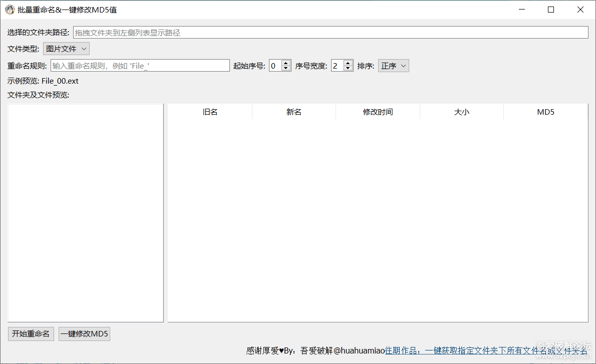Viewport: 596px width, 364px height.
Task: Click the 开始重命名 button
Action: [31, 334]
